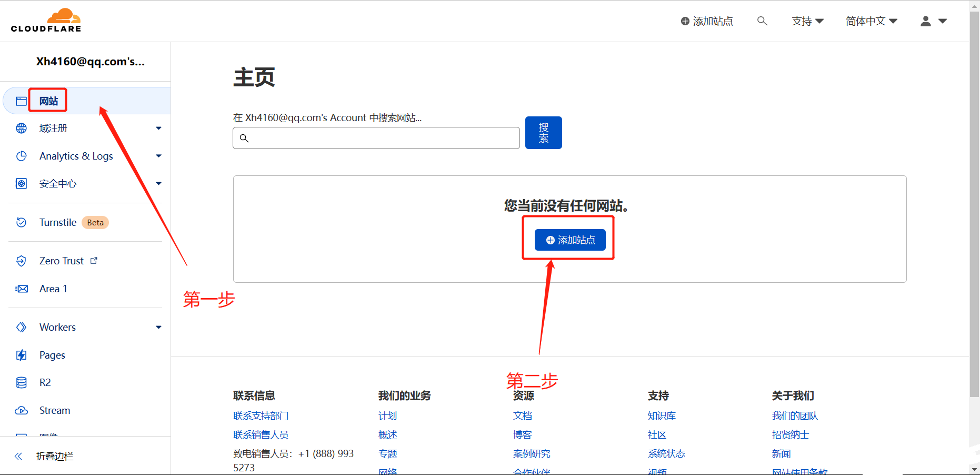Click the scrollbar down arrow
The height and width of the screenshot is (475, 980).
tap(974, 469)
